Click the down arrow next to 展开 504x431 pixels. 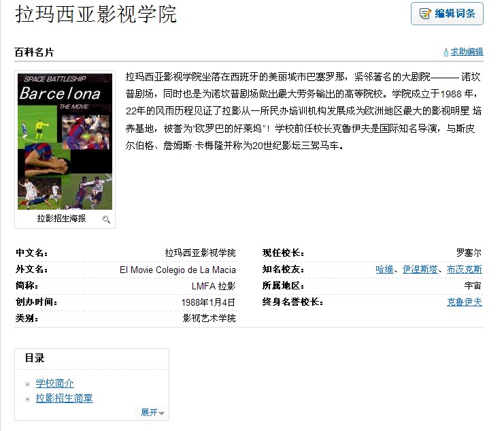(162, 413)
